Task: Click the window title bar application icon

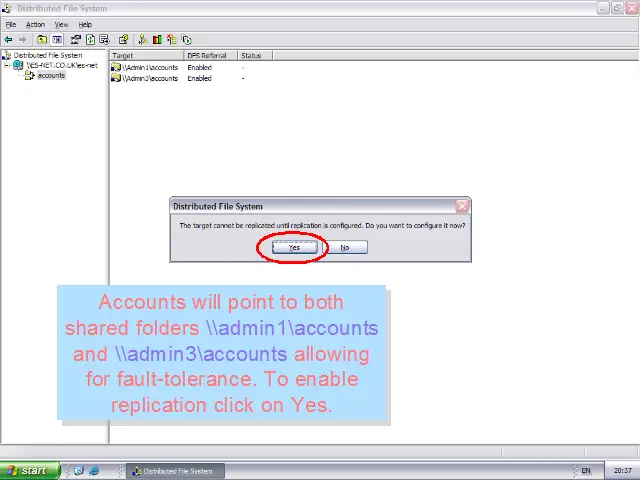Action: 6,8
